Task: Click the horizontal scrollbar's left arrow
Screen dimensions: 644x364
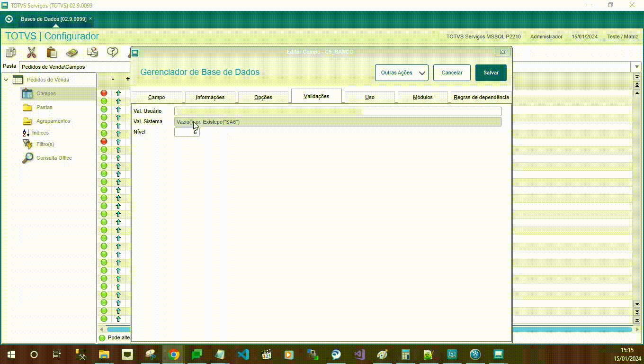Action: pos(101,329)
